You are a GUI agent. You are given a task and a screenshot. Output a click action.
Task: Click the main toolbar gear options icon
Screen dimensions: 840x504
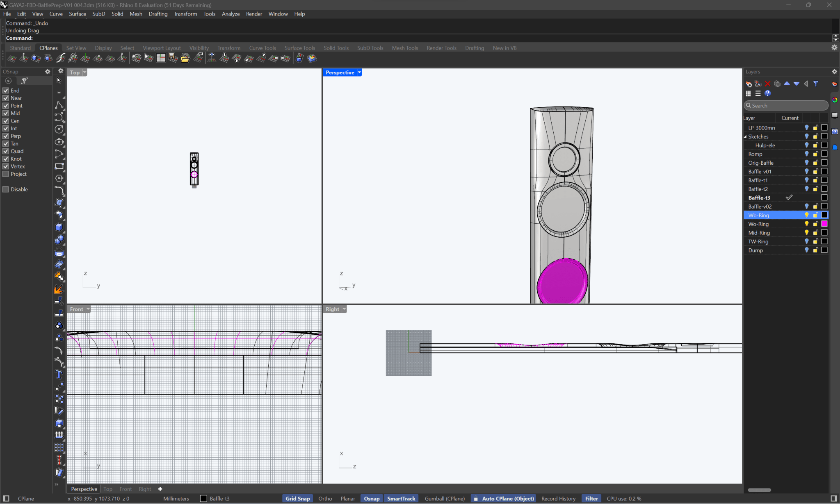834,48
